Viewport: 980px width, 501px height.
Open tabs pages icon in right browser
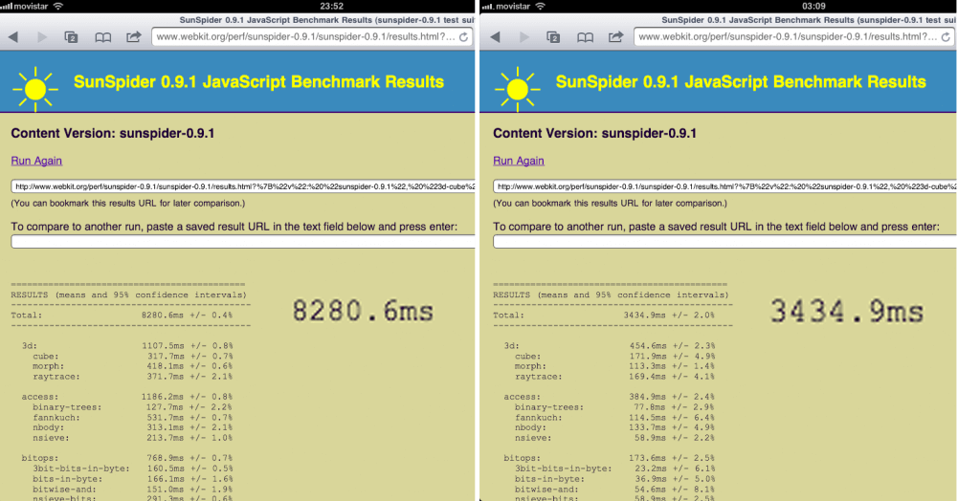(553, 37)
